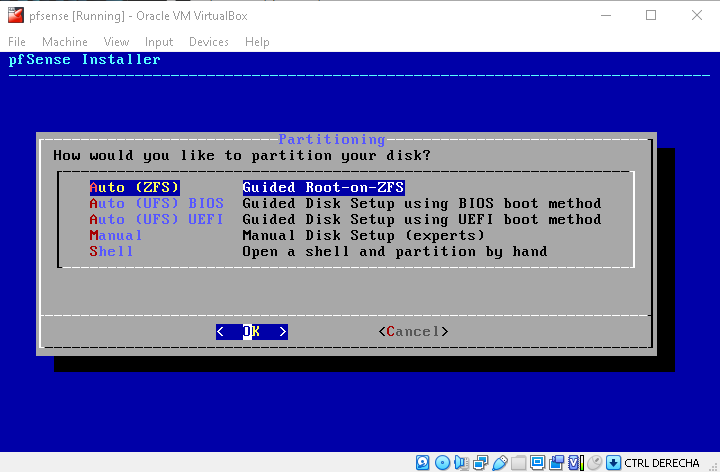Click the mouse integration status icon
This screenshot has height=472, width=720.
tap(594, 462)
